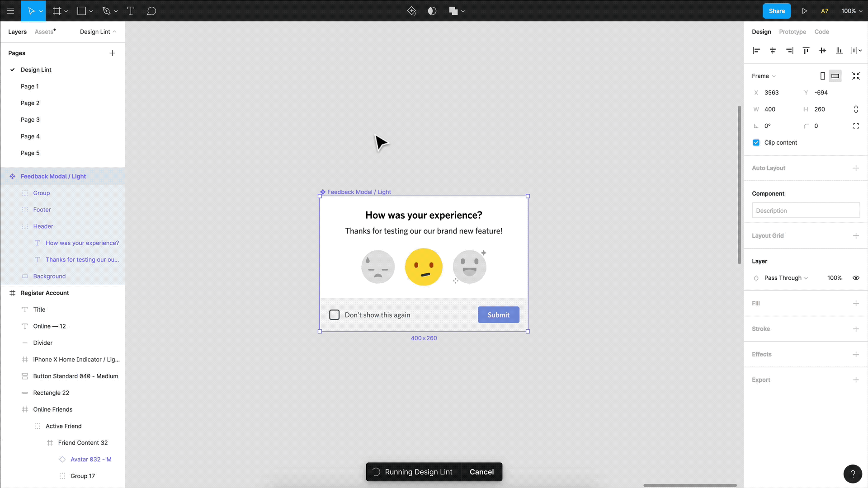Screen dimensions: 868x488
Task: Enable the Don't show this again checkbox
Action: click(x=335, y=314)
